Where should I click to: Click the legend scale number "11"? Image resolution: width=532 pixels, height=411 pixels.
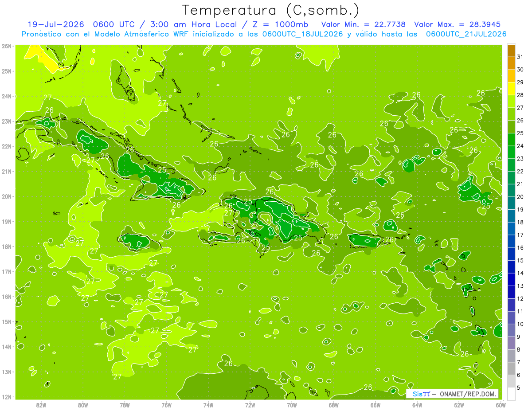click(520, 311)
